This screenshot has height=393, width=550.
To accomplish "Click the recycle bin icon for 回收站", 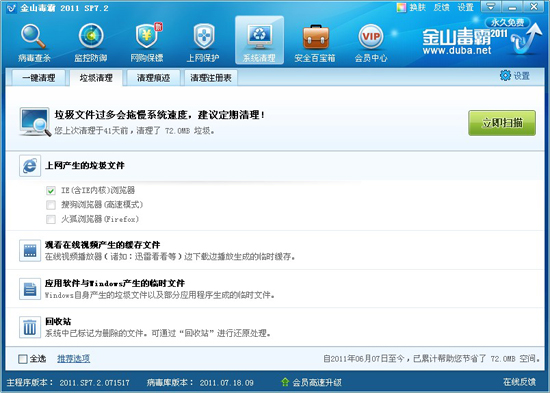I will pos(30,327).
